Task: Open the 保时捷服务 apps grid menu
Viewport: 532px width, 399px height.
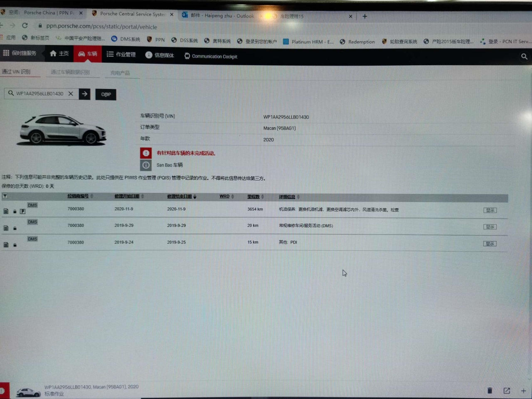Action: tap(20, 53)
